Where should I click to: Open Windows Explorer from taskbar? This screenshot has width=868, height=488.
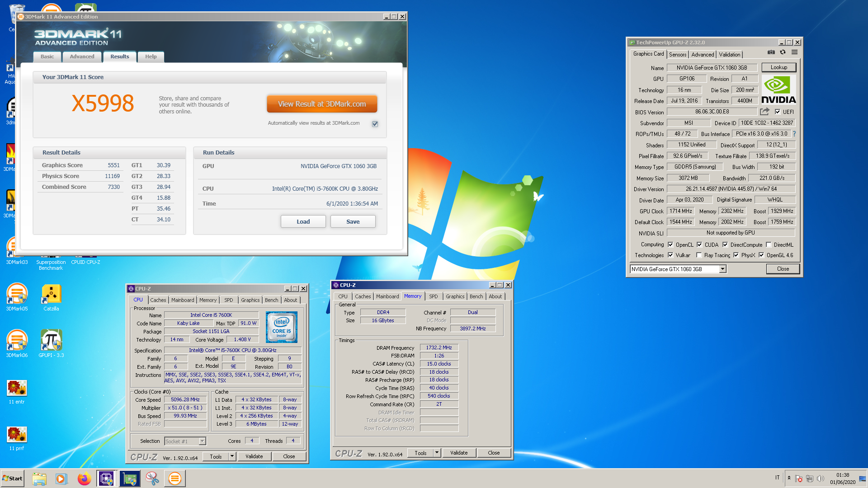[39, 479]
